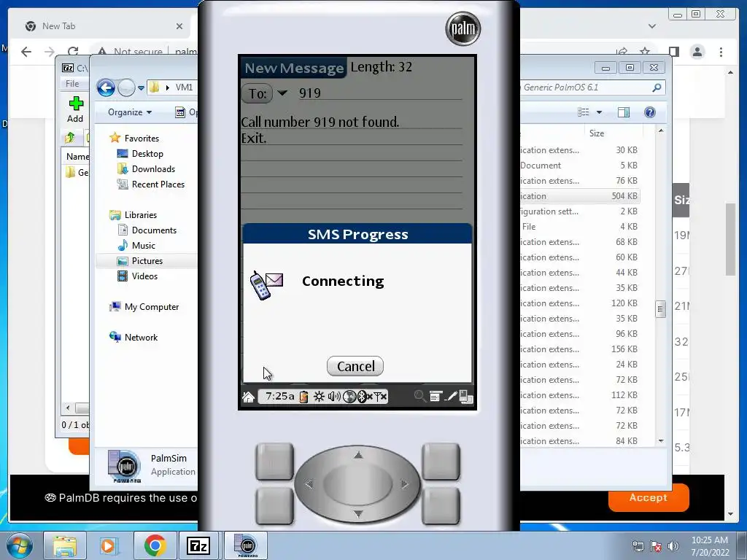Viewport: 747px width, 560px height.
Task: Select Libraries in navigation pane
Action: tap(140, 215)
